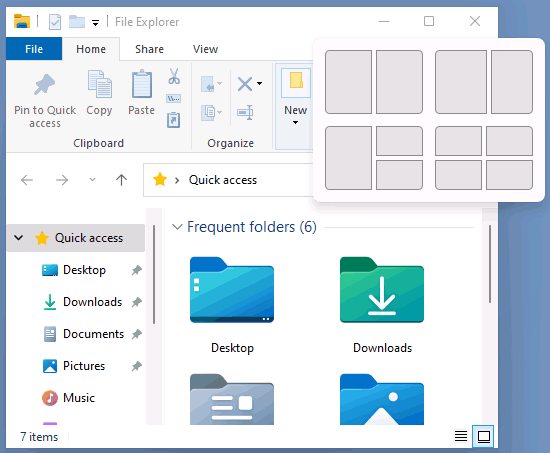Snap window to right half of even split
The image size is (550, 453).
tap(400, 82)
